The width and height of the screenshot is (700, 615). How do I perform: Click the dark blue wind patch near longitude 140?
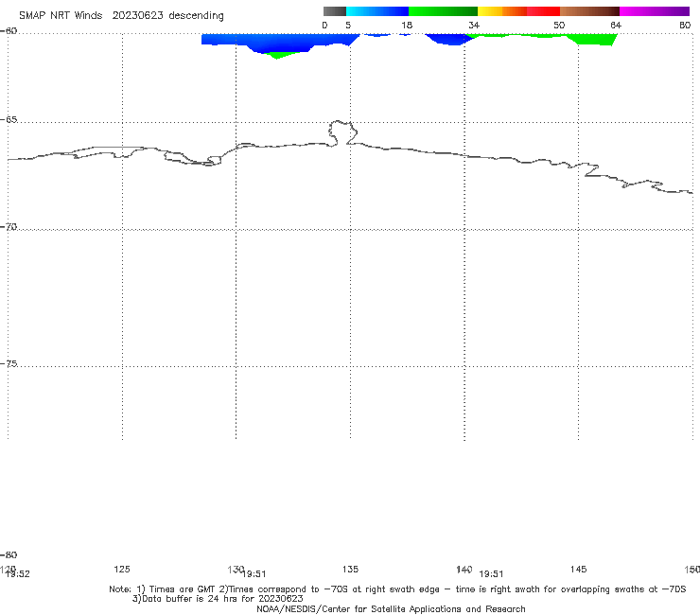450,40
